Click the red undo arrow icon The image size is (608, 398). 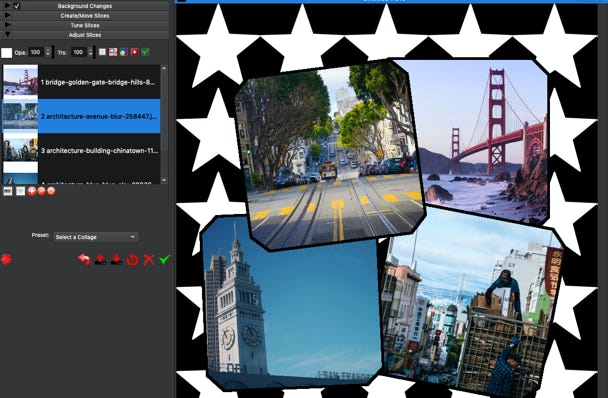click(x=84, y=259)
